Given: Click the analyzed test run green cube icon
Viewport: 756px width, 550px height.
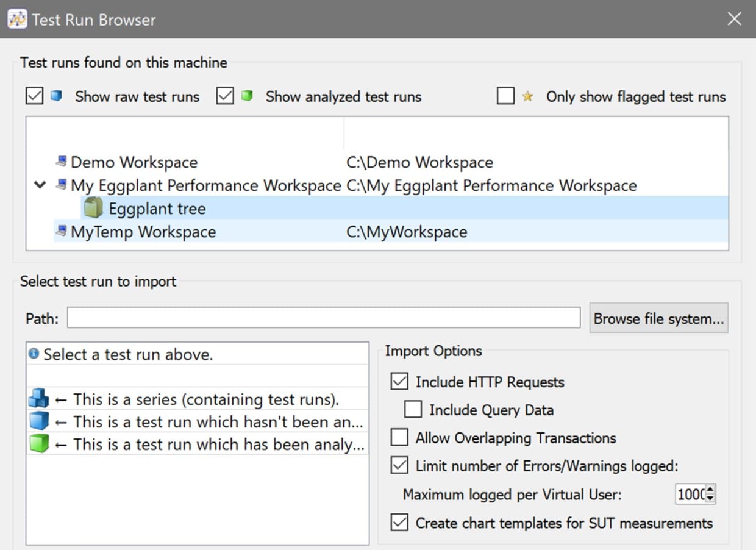Looking at the screenshot, I should [38, 444].
